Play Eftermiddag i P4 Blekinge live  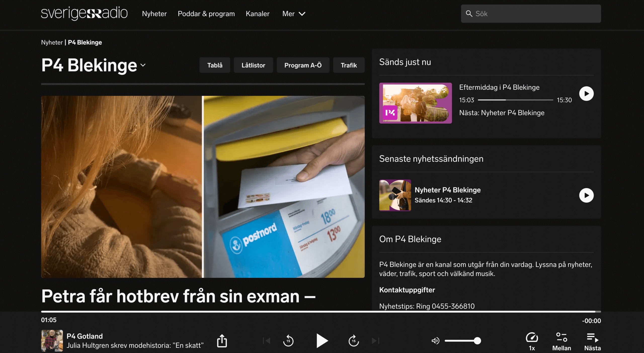pos(586,94)
